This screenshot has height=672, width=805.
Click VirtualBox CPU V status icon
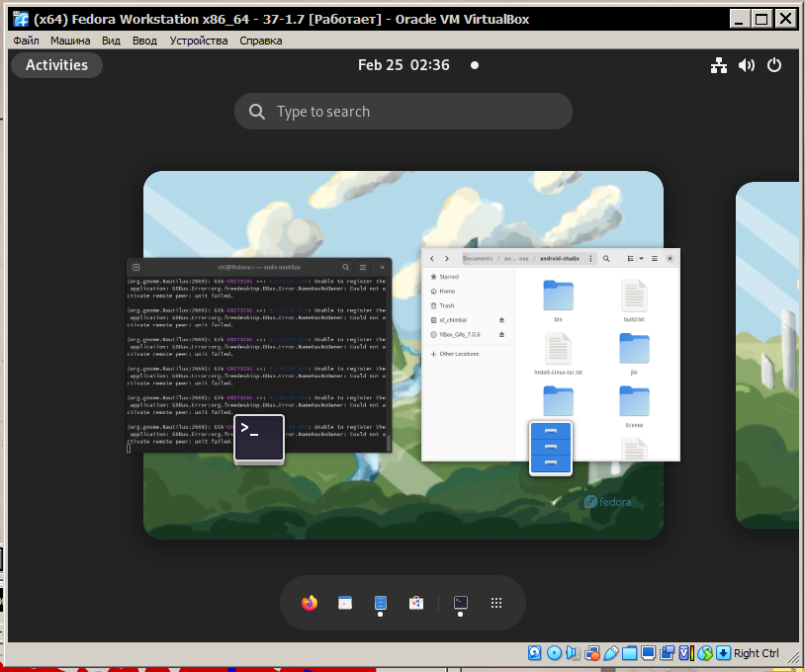click(x=686, y=653)
